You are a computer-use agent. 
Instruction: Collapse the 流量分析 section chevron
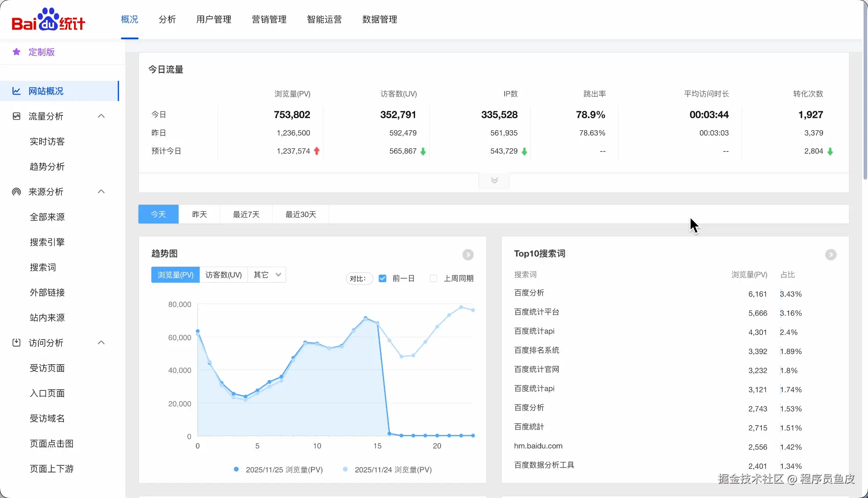coord(101,116)
